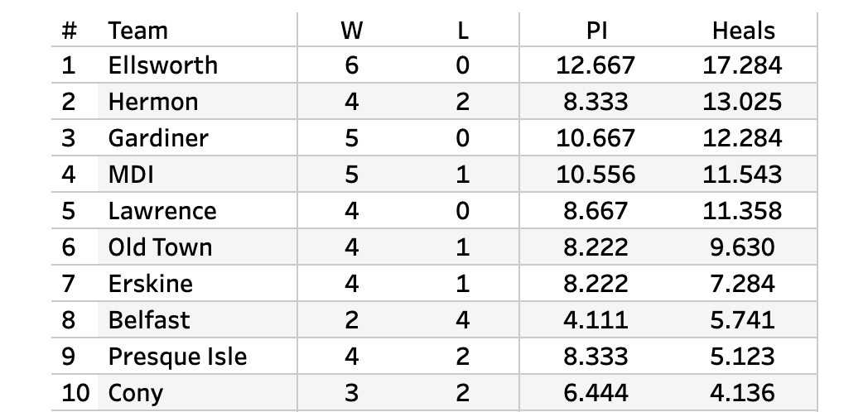
Task: Select the Belfast team cell
Action: point(149,320)
